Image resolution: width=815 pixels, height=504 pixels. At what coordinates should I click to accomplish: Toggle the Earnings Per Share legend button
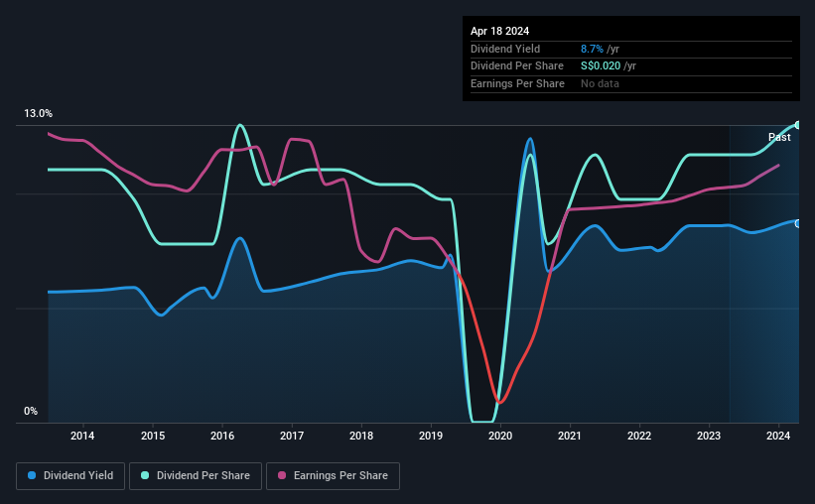(x=333, y=476)
